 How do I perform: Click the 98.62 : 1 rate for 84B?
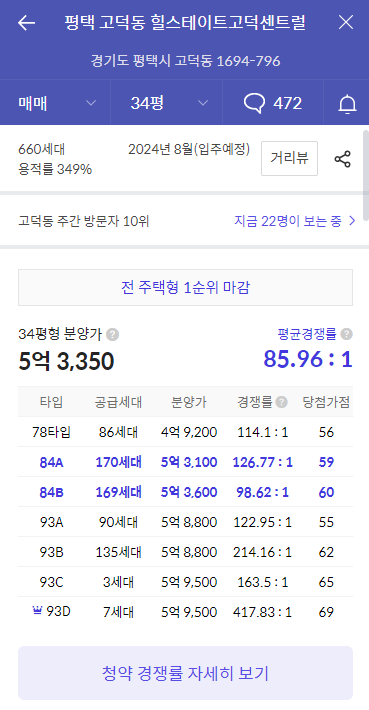[263, 492]
